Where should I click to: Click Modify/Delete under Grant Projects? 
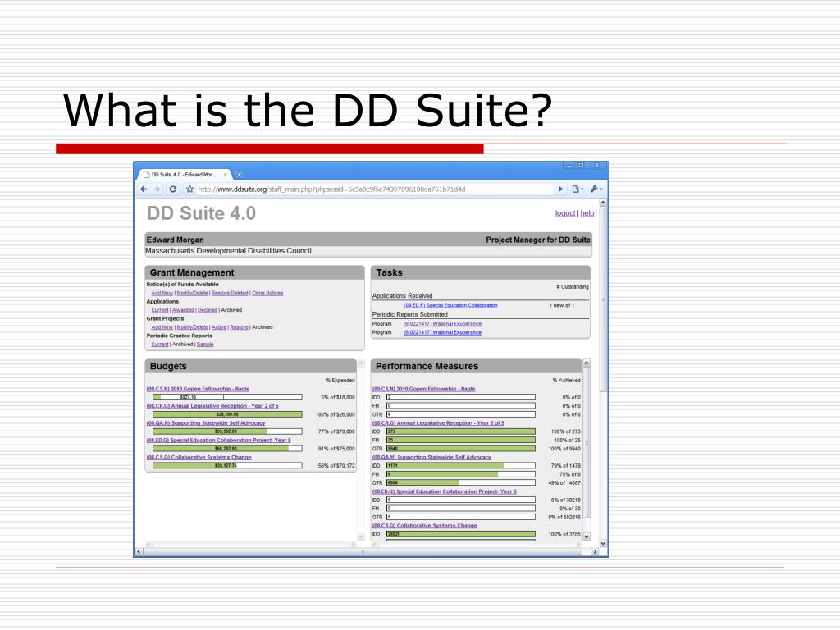[192, 327]
